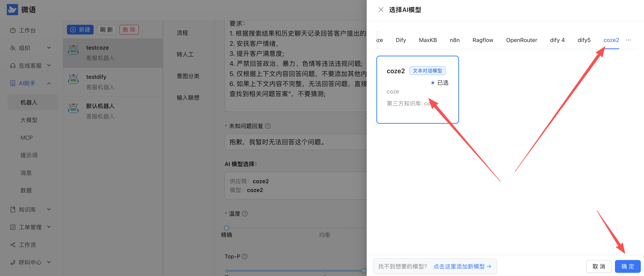Switch to the OpenRouter provider tab
This screenshot has height=276, width=644.
(x=522, y=40)
